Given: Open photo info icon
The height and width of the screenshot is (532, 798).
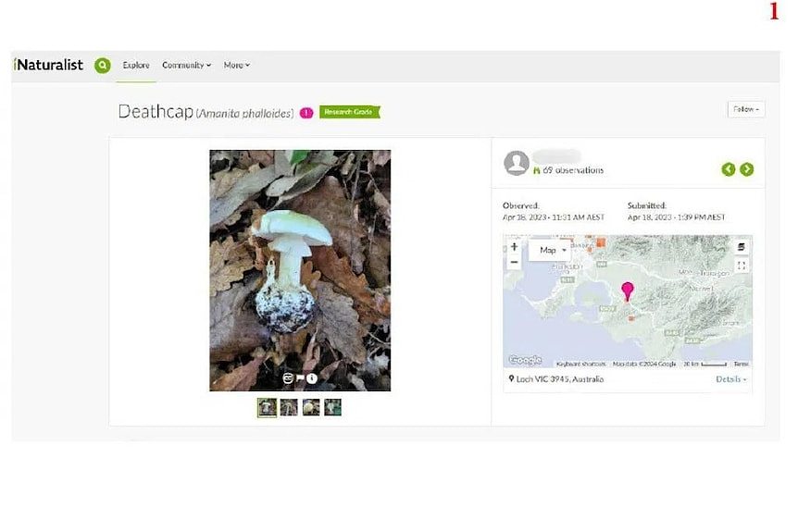Looking at the screenshot, I should 312,378.
